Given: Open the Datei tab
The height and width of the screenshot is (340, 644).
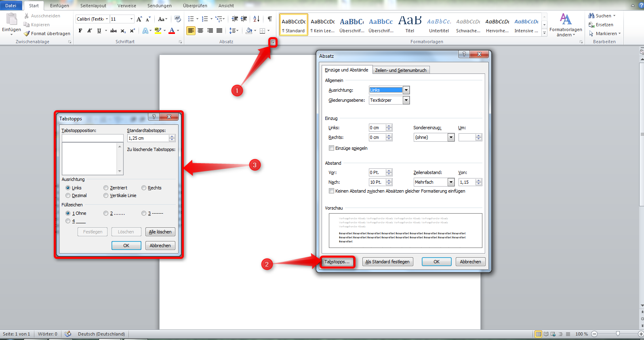Looking at the screenshot, I should tap(11, 6).
